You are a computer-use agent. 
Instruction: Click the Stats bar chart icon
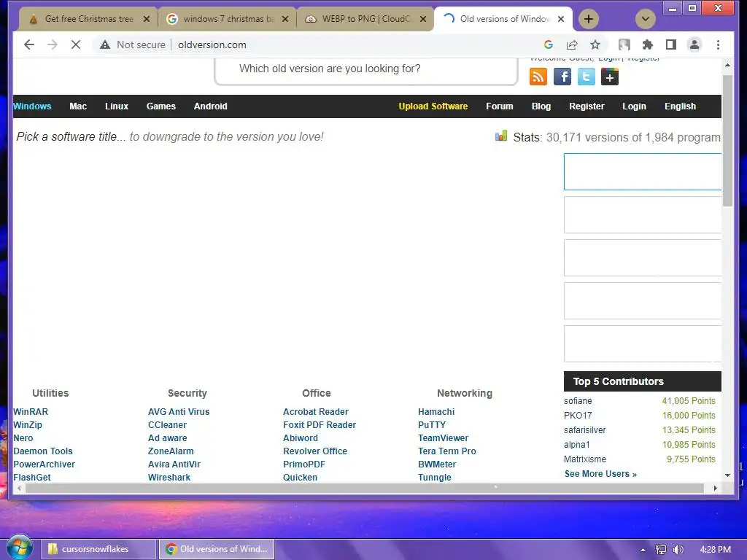(x=501, y=136)
